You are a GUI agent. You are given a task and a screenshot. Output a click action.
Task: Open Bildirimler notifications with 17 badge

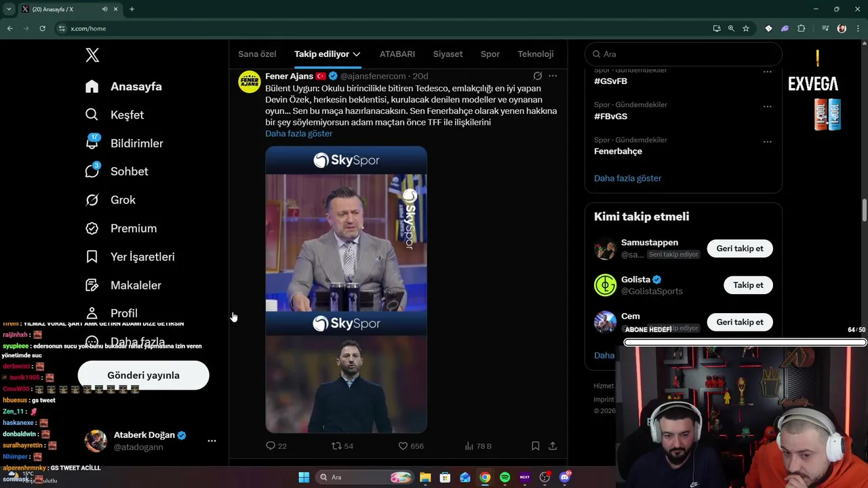point(124,143)
